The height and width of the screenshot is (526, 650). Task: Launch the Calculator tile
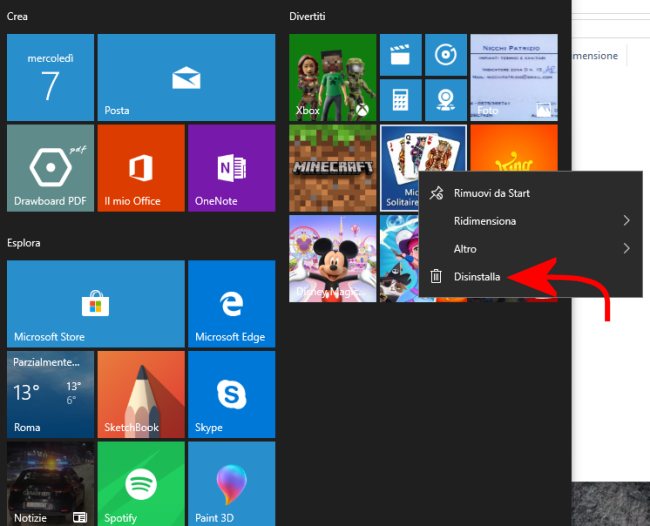(400, 100)
